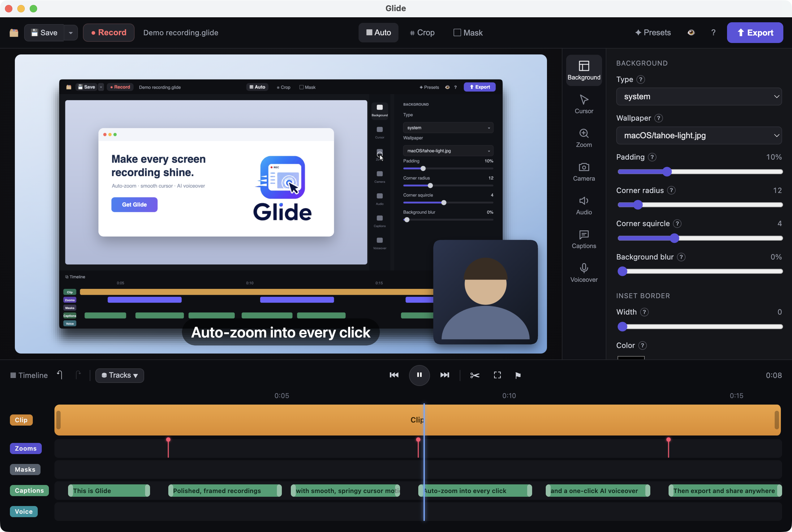Click the first zoom marker before 0:05
The image size is (792, 532).
coord(168,448)
